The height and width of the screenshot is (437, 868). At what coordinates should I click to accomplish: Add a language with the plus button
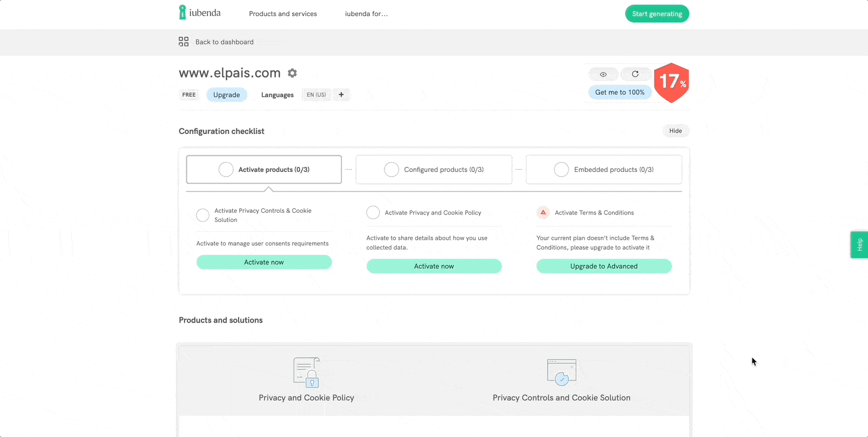pos(341,94)
